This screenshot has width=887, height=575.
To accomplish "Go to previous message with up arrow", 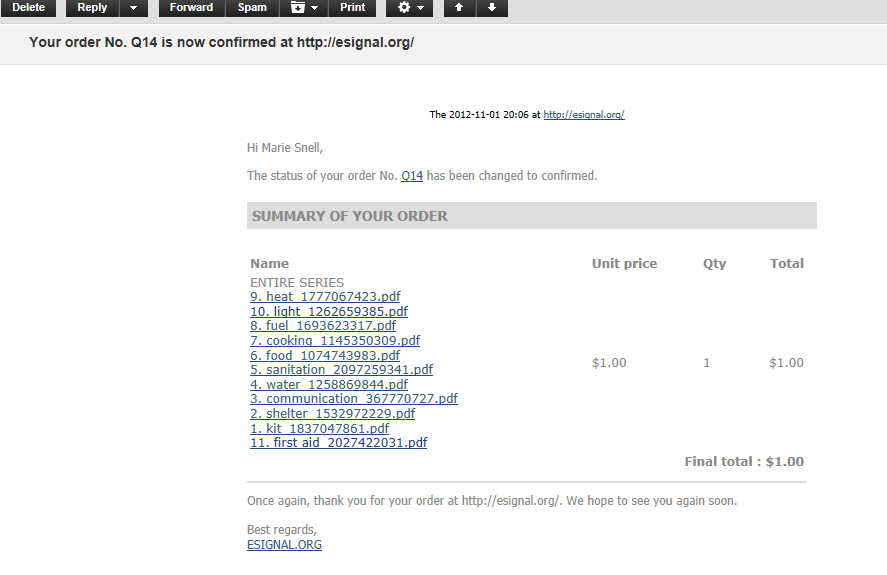I will click(459, 8).
